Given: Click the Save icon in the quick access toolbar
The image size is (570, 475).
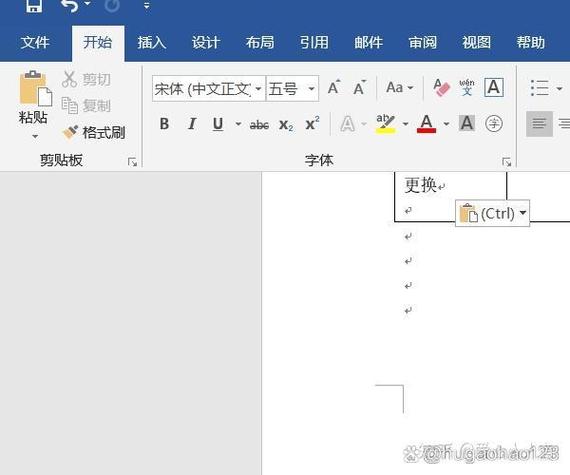Looking at the screenshot, I should point(34,5).
